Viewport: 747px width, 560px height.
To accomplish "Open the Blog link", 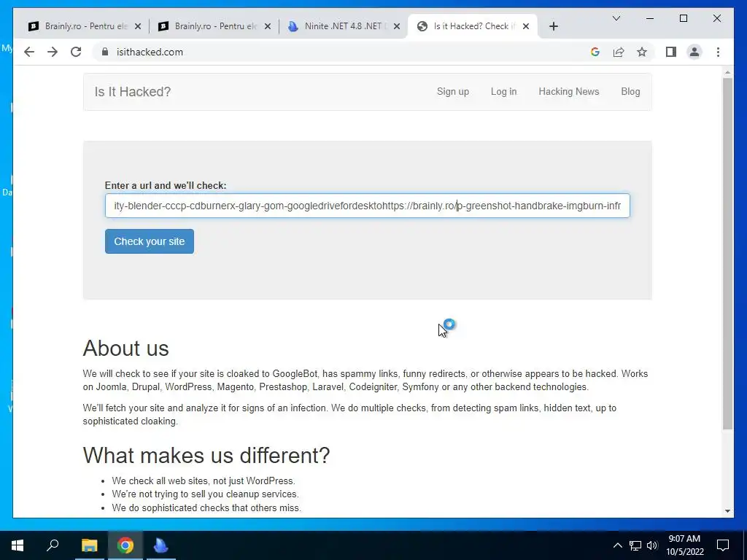I will click(630, 91).
